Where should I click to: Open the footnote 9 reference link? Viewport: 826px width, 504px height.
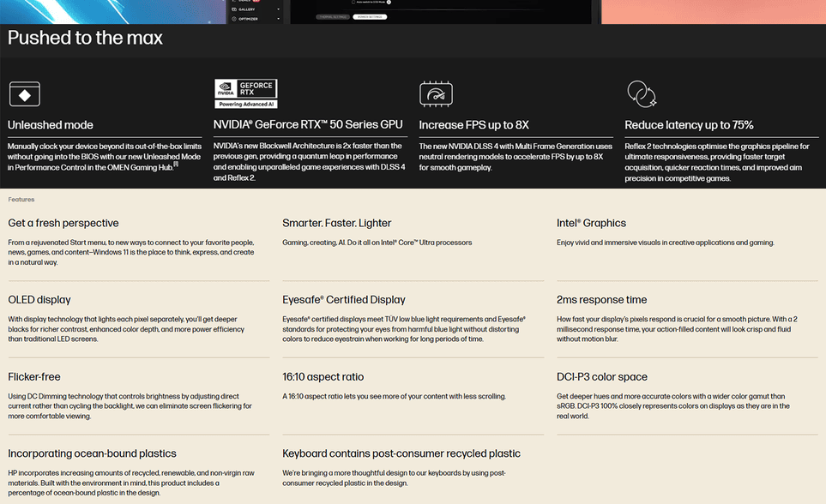click(175, 165)
